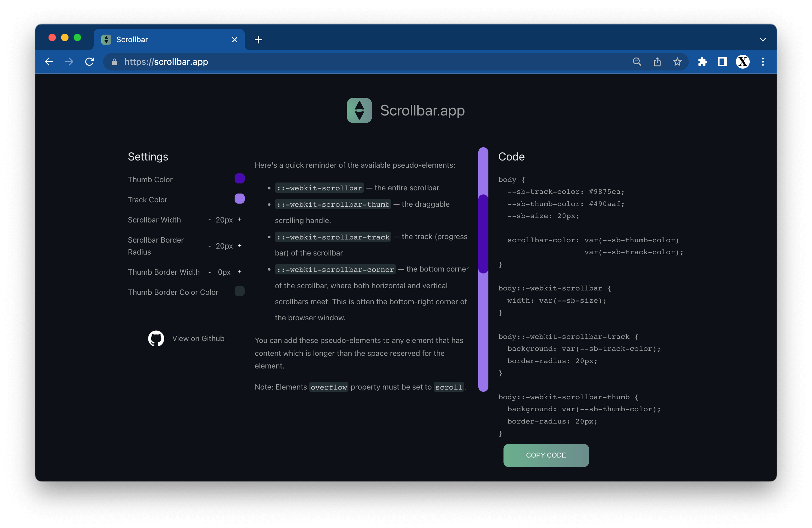Open the GitHub octocat icon
The height and width of the screenshot is (528, 812).
click(x=156, y=338)
